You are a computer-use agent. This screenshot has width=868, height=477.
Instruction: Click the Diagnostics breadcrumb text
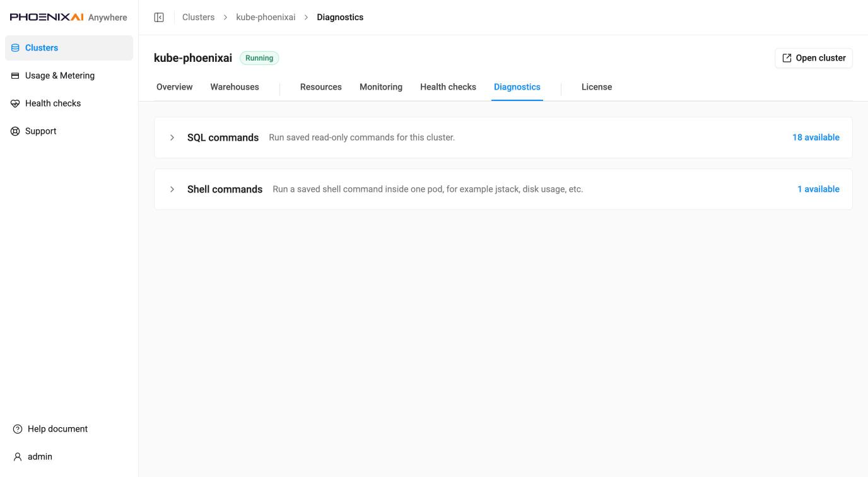(x=340, y=17)
